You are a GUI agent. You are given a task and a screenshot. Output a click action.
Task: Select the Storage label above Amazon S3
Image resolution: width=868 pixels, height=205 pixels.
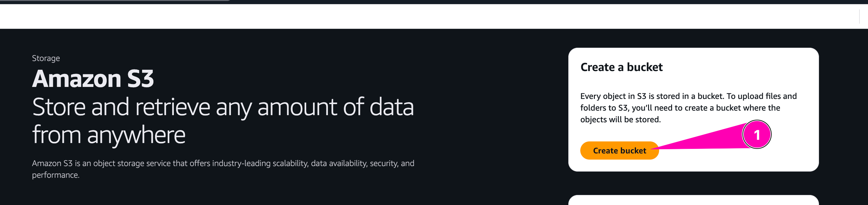[x=46, y=58]
